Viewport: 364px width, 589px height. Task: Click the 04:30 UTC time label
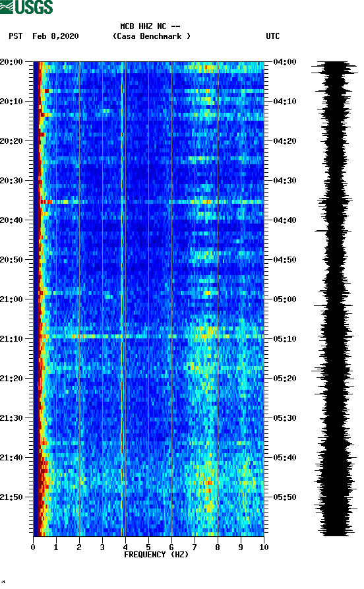click(285, 180)
